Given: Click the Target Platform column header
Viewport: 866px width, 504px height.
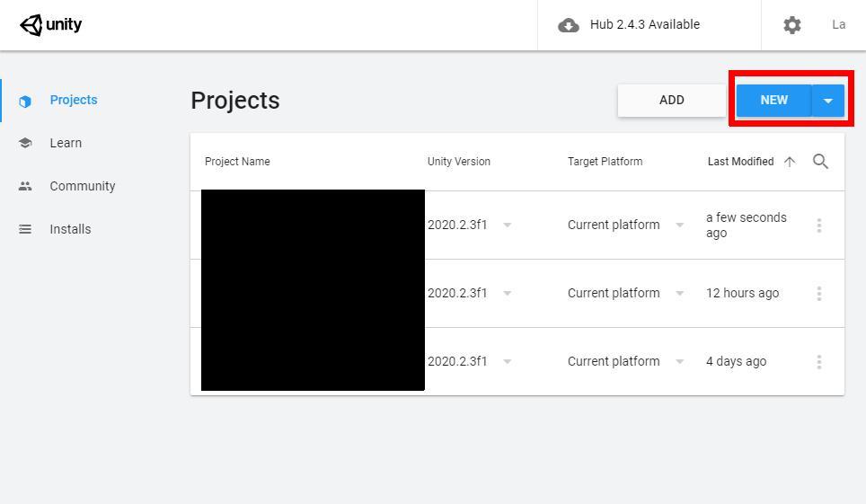Looking at the screenshot, I should click(605, 162).
